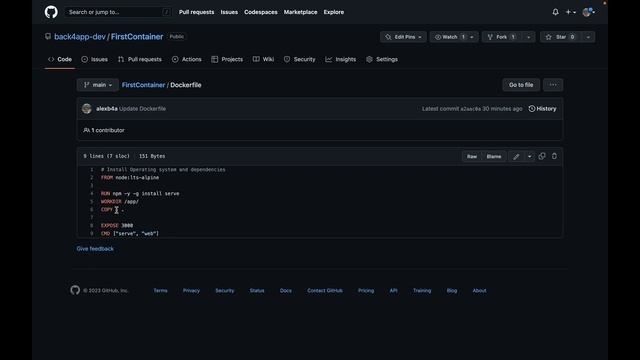Open the notifications bell
This screenshot has height=360, width=640.
tap(555, 12)
